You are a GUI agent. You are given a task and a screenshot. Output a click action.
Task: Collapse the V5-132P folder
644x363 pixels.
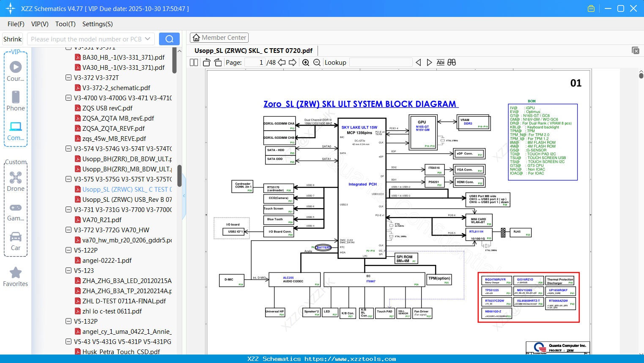pos(69,322)
